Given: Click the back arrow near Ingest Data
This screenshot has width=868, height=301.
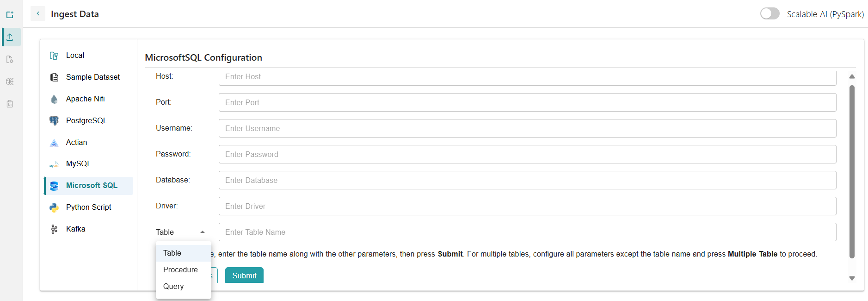Looking at the screenshot, I should 37,13.
